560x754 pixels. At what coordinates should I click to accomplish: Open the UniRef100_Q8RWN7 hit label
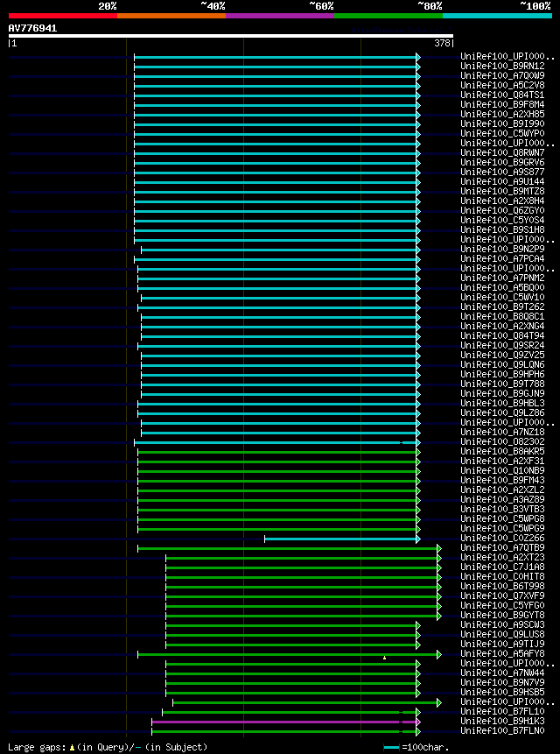pyautogui.click(x=502, y=152)
